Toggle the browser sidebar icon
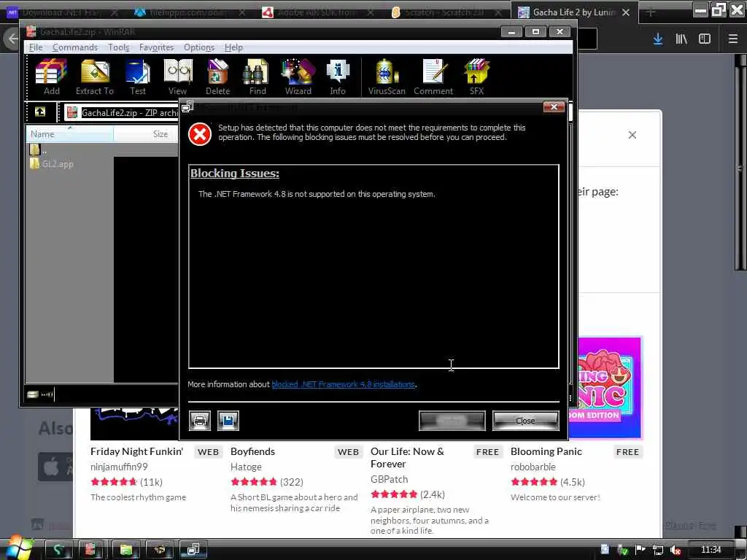The height and width of the screenshot is (560, 747). pos(705,39)
